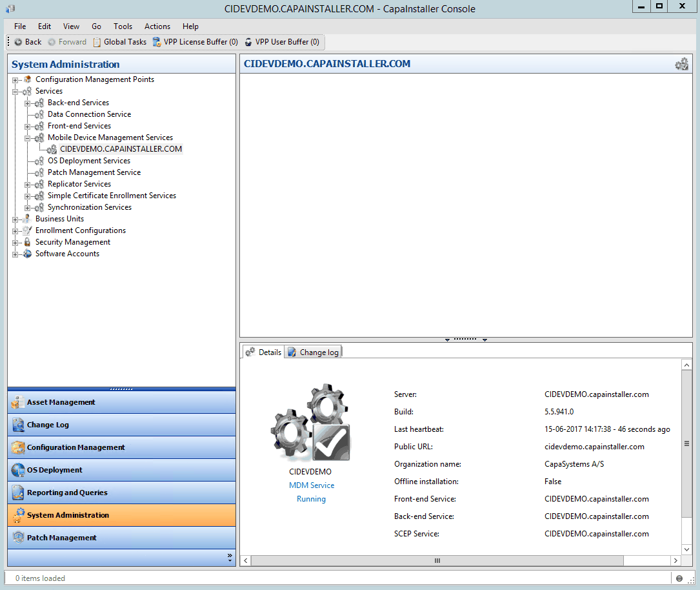Click the status indicator icon in status bar
The image size is (700, 590).
click(x=679, y=578)
